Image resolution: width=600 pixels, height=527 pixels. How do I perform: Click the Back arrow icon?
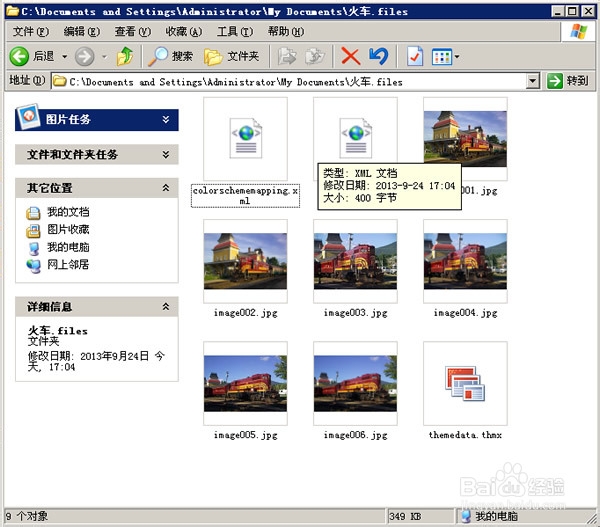pos(19,57)
